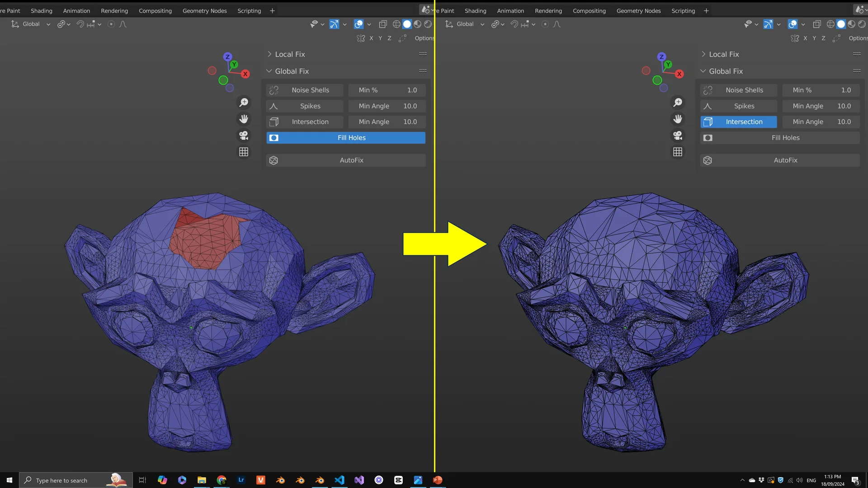Toggle Z mirror axis in right window
Screen dimensions: 868x488
pos(823,38)
